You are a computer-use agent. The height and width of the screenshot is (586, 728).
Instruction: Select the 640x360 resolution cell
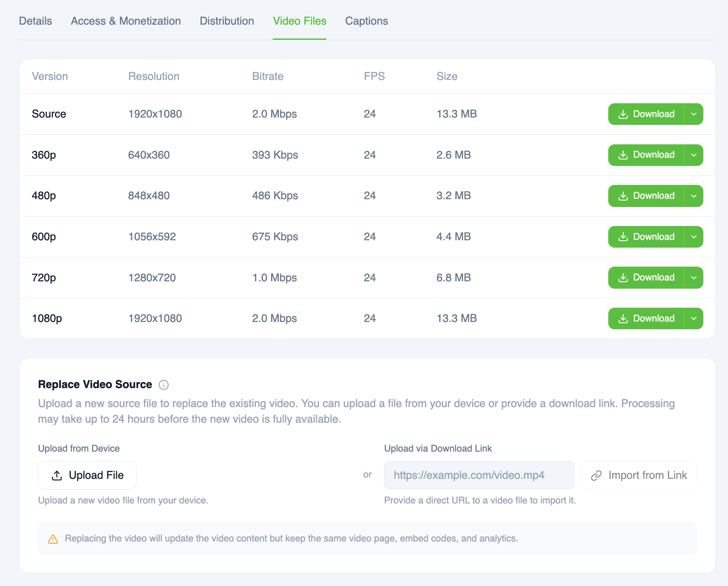point(149,155)
